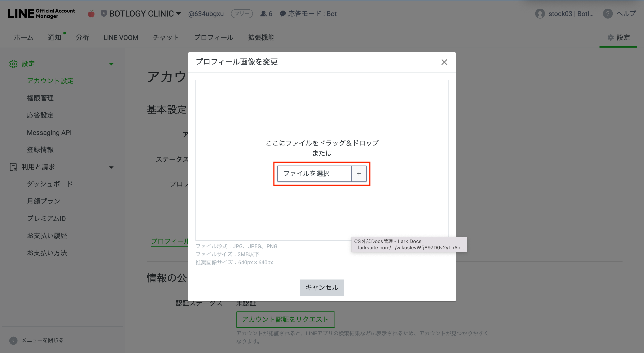This screenshot has height=353, width=644.
Task: Close the プロフィール画像を変更 dialog
Action: point(444,62)
